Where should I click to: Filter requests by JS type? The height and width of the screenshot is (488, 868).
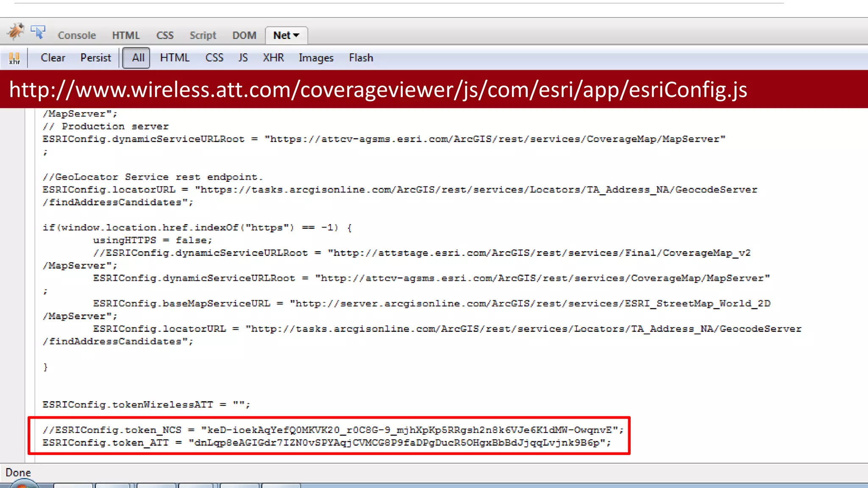[x=243, y=58]
